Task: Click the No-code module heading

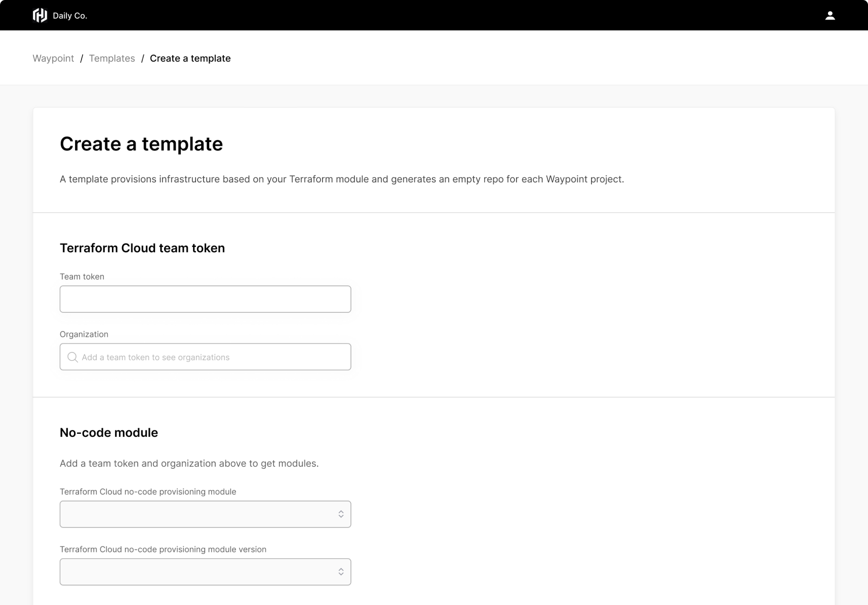Action: point(109,432)
